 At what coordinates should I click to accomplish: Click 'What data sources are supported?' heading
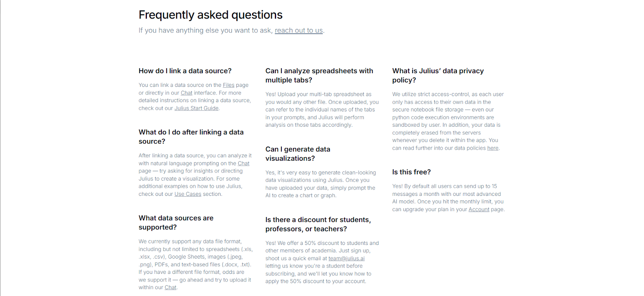coord(176,222)
